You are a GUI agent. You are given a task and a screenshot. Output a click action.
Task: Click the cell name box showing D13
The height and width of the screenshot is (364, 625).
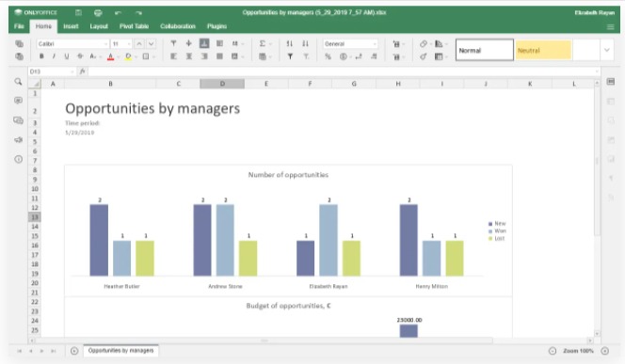point(52,71)
